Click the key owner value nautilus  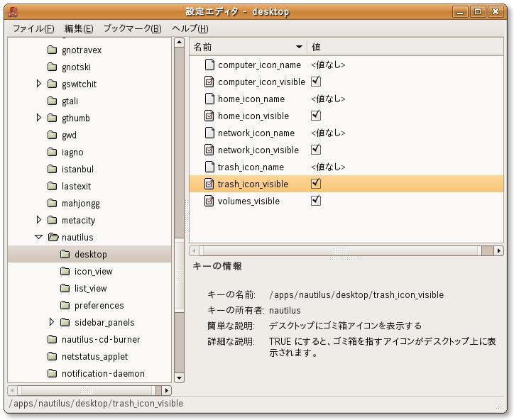[285, 310]
